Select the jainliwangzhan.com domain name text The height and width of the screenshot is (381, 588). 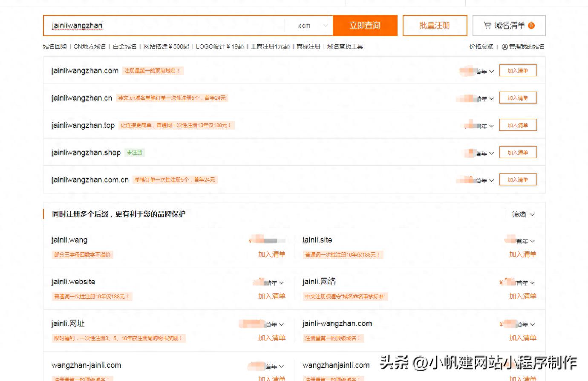click(x=85, y=71)
